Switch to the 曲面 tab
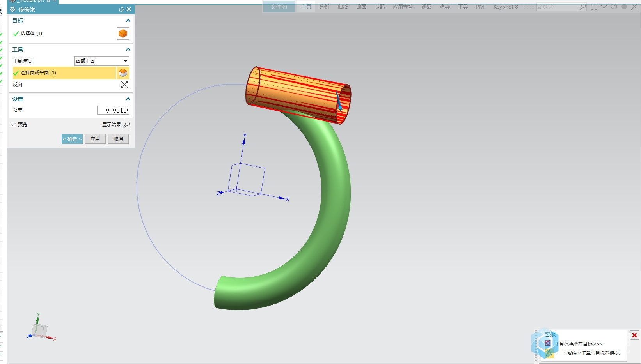The height and width of the screenshot is (364, 641). 361,7
